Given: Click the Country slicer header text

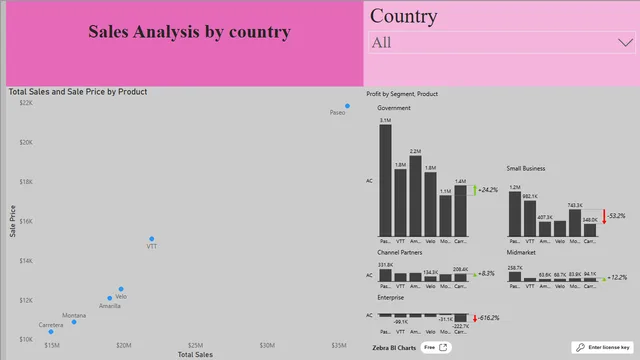Looking at the screenshot, I should [404, 16].
